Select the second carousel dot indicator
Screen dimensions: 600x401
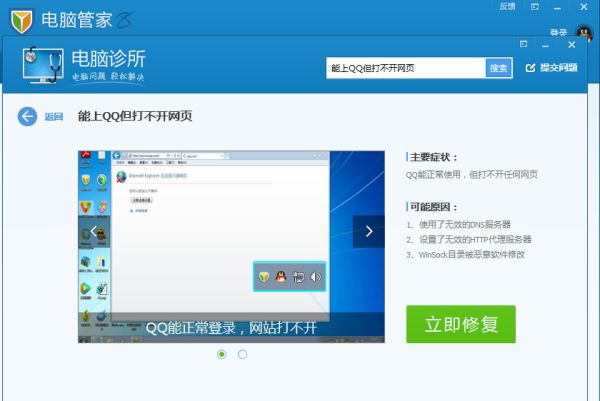(x=242, y=354)
